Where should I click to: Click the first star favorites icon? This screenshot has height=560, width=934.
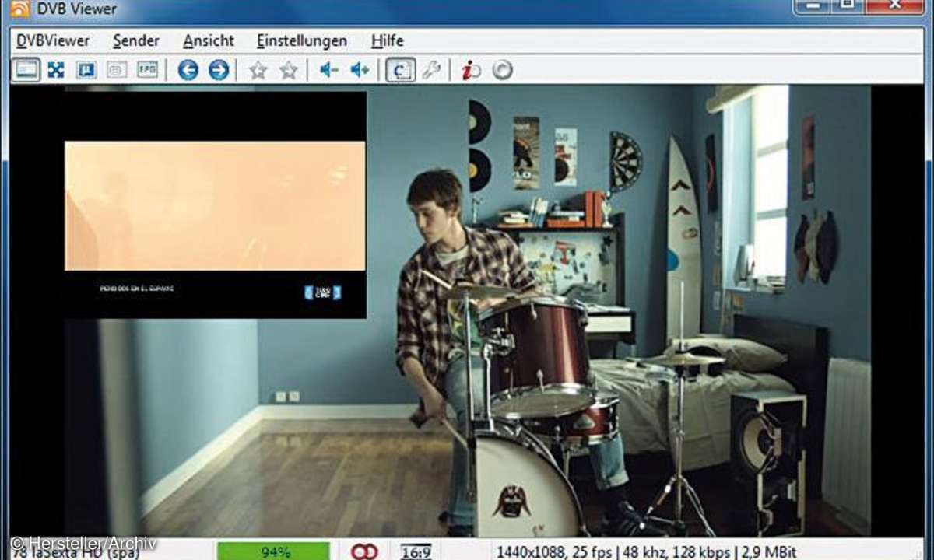(x=258, y=71)
